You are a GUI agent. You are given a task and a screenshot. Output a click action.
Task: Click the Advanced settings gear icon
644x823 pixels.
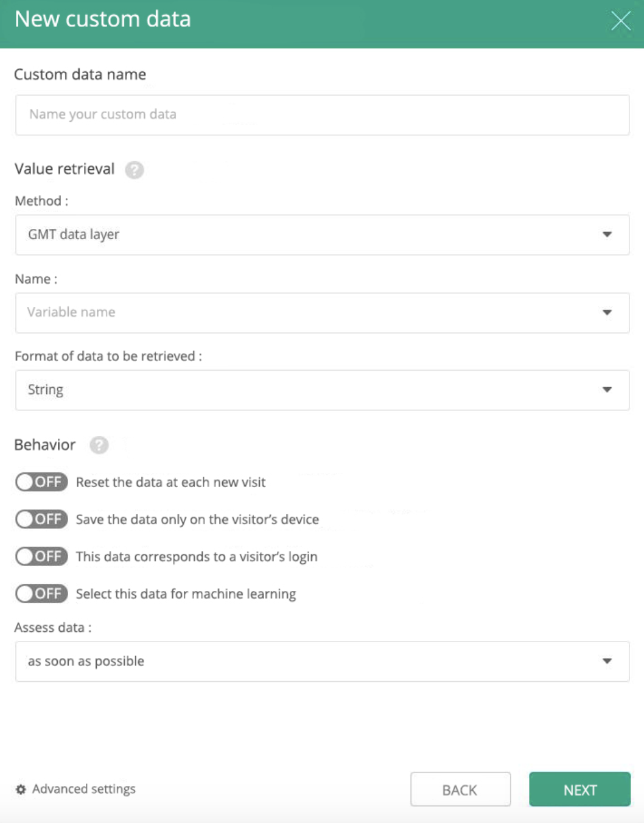point(21,790)
